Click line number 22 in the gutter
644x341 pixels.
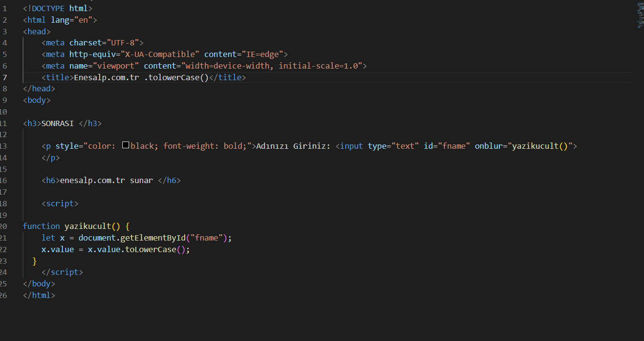pyautogui.click(x=5, y=249)
